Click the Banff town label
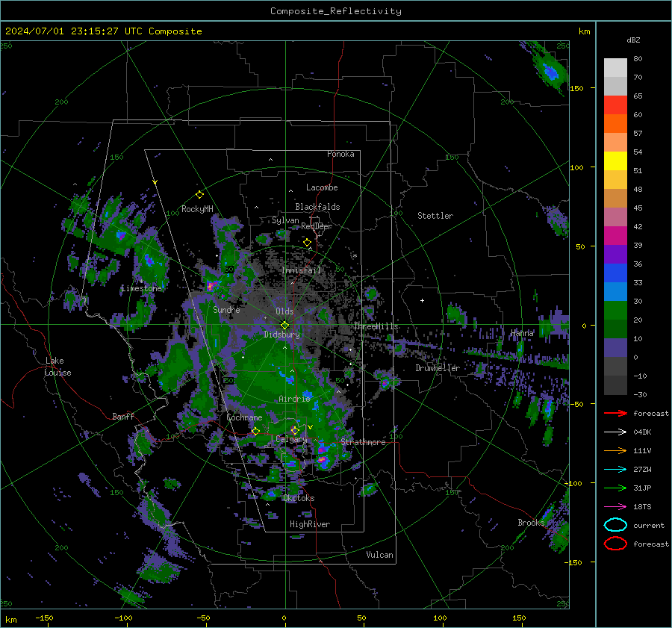This screenshot has width=672, height=628. (123, 416)
